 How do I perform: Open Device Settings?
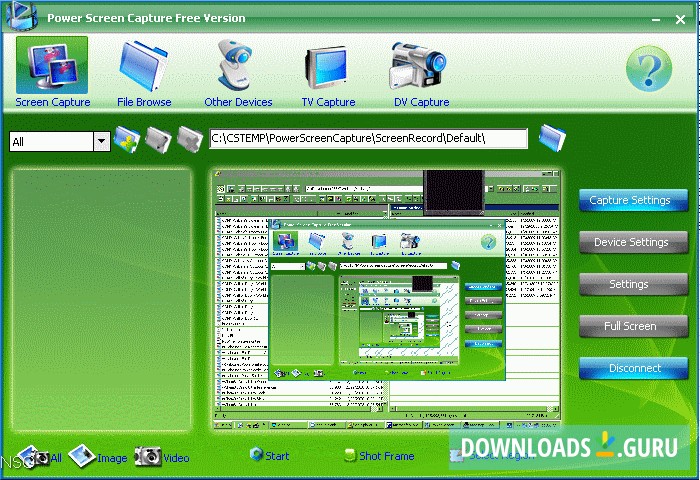633,242
